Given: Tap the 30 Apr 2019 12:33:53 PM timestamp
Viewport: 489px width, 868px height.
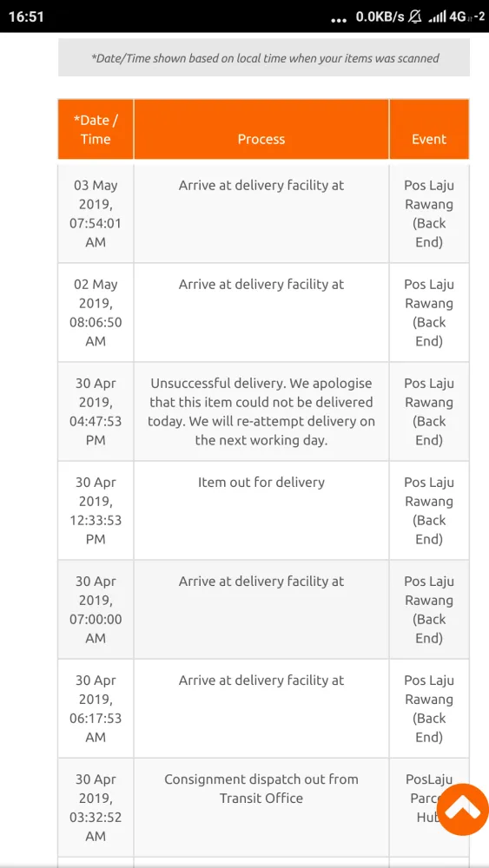Looking at the screenshot, I should pos(96,511).
